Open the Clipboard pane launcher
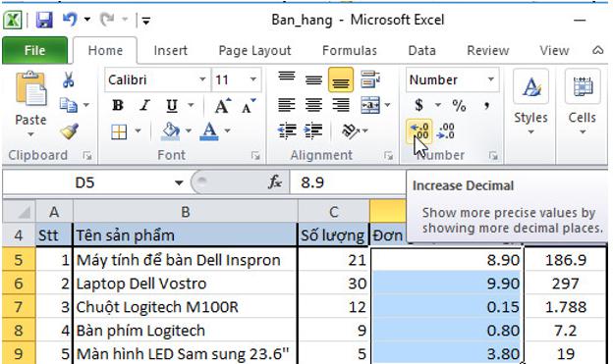Screen dimensions: 613x364 tap(87, 156)
